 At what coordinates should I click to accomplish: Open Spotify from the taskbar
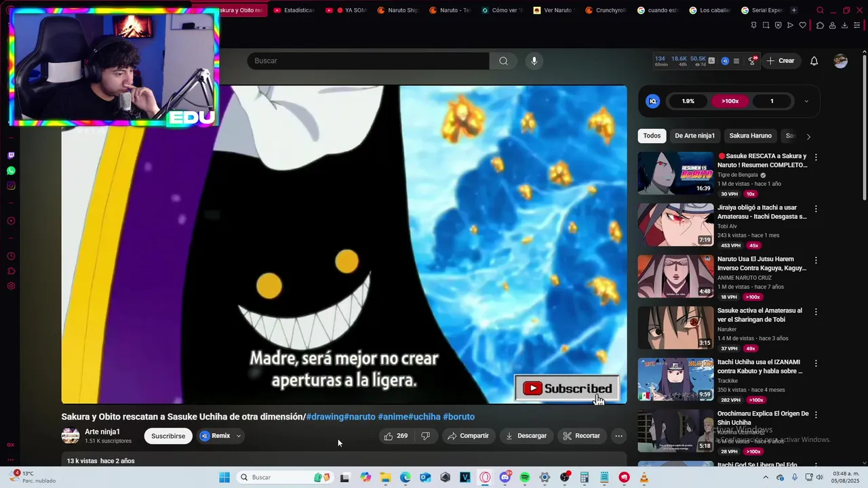coord(525,477)
